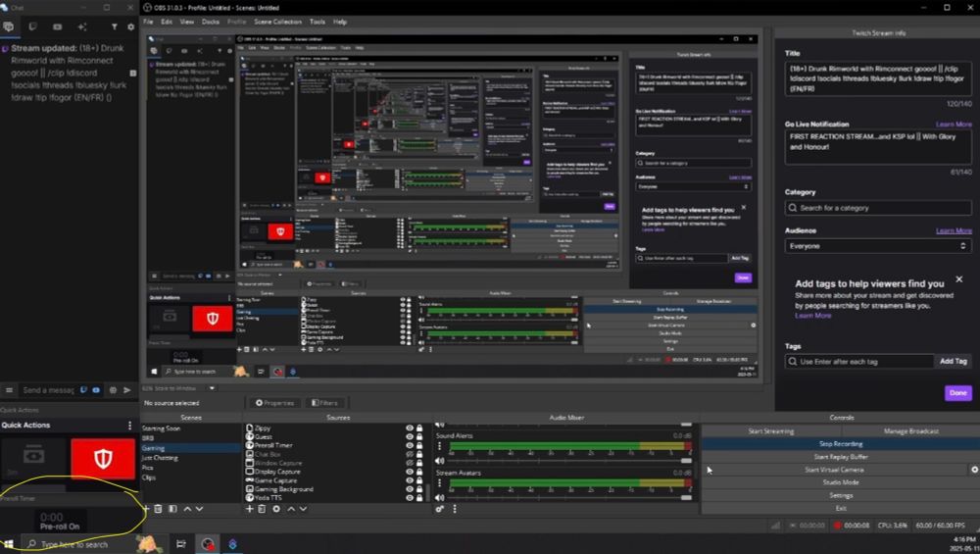Click the Tags input field
The width and height of the screenshot is (980, 554).
coord(858,362)
